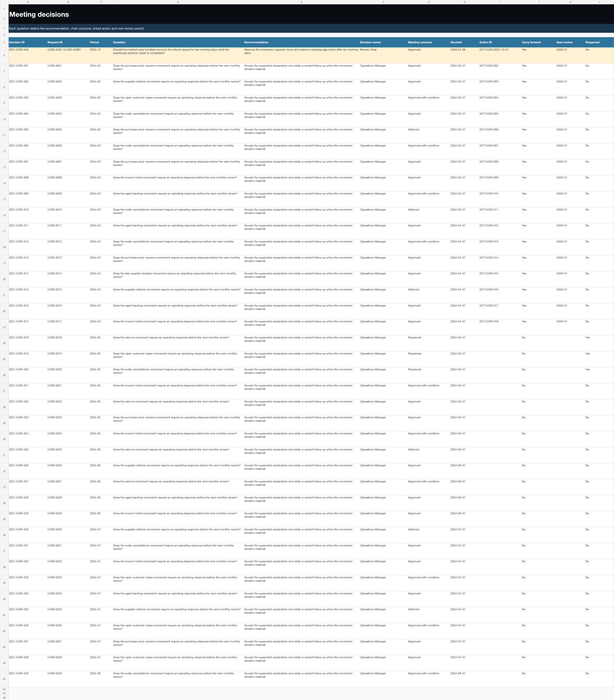Viewport: 614px width, 700px height.
Task: Click the 'Carry forward' header cell
Action: [x=539, y=42]
